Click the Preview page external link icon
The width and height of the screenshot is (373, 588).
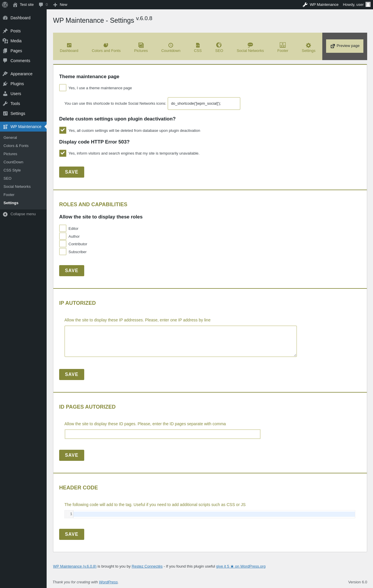(332, 46)
